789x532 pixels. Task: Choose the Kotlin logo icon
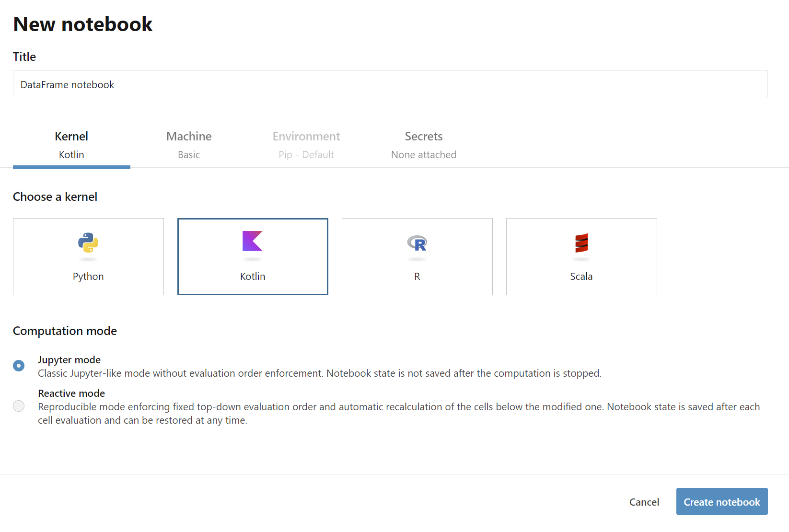coord(253,241)
